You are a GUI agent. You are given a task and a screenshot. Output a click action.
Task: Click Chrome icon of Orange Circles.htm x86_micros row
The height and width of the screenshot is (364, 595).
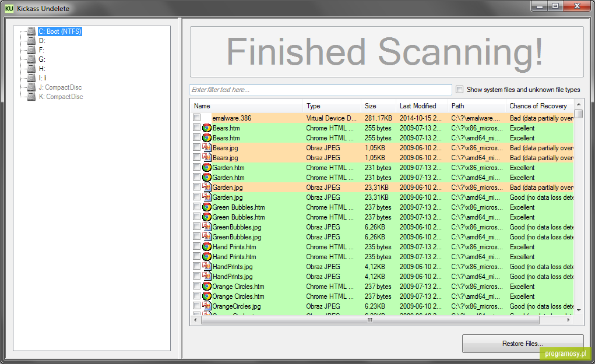(x=207, y=287)
